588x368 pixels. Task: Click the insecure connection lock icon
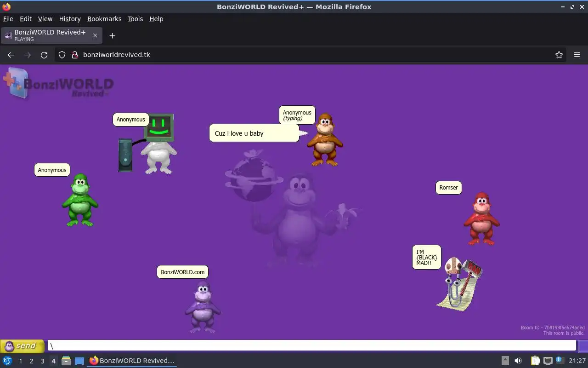coord(75,55)
